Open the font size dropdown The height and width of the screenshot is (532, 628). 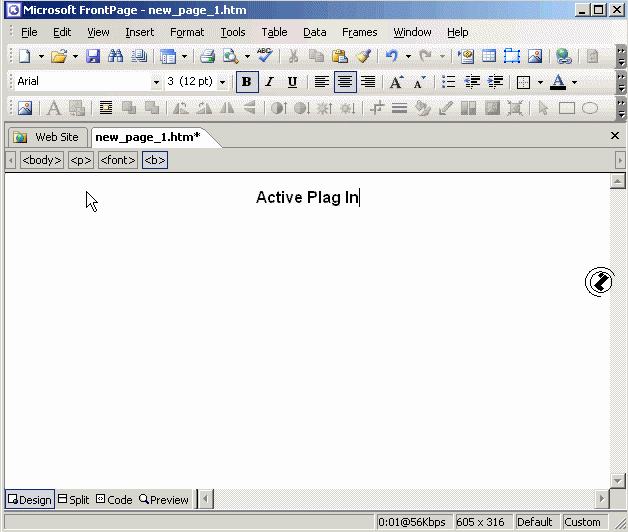click(x=222, y=82)
